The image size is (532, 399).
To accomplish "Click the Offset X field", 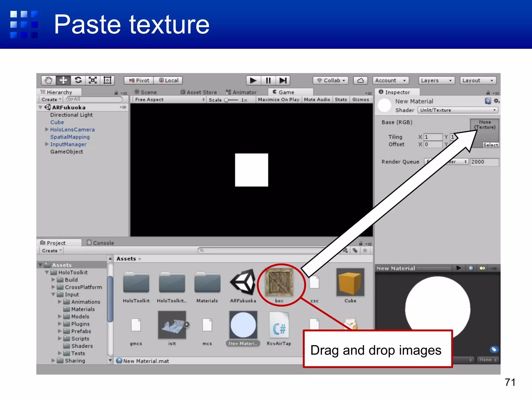I will [x=433, y=144].
